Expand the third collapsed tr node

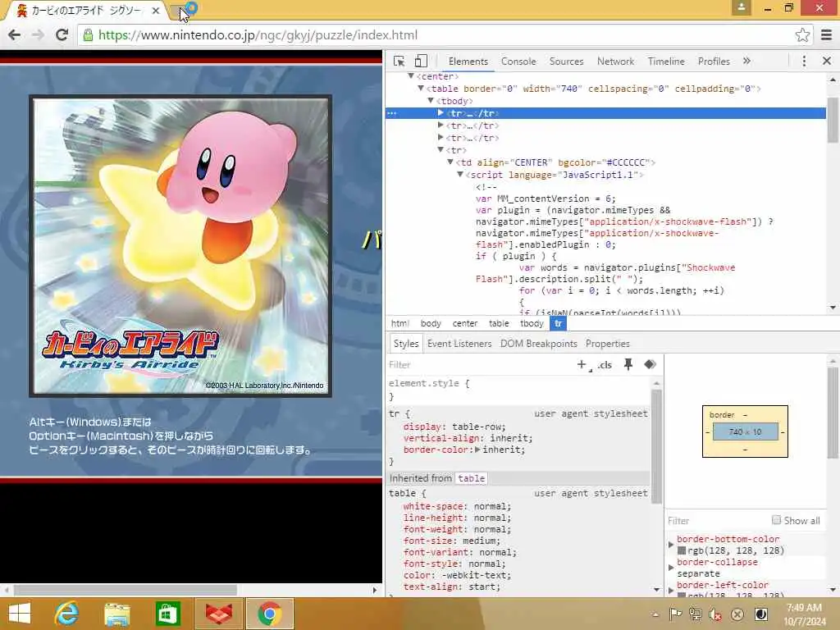point(441,138)
